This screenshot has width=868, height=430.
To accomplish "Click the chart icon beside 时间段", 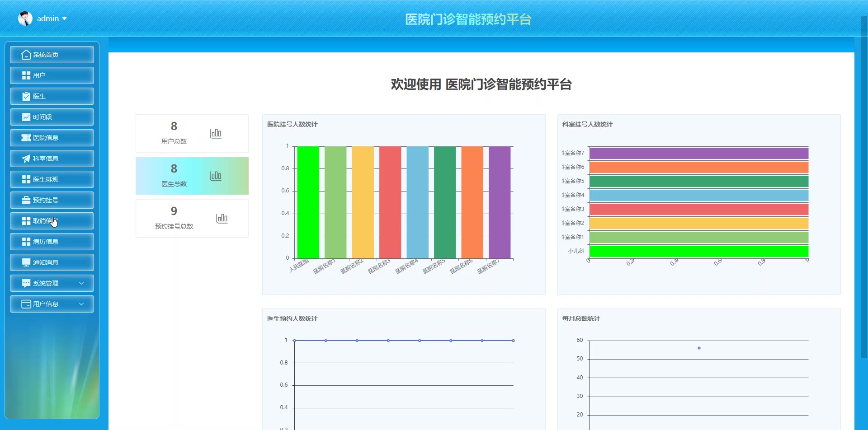I will (x=26, y=117).
